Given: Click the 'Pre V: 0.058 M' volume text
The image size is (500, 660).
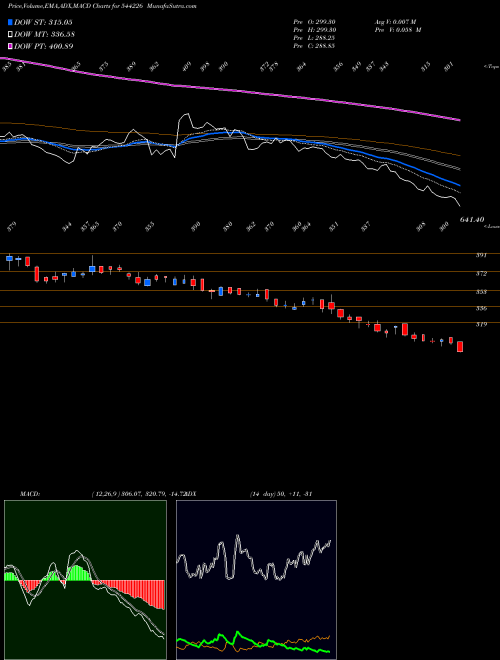Looking at the screenshot, I should 398,30.
